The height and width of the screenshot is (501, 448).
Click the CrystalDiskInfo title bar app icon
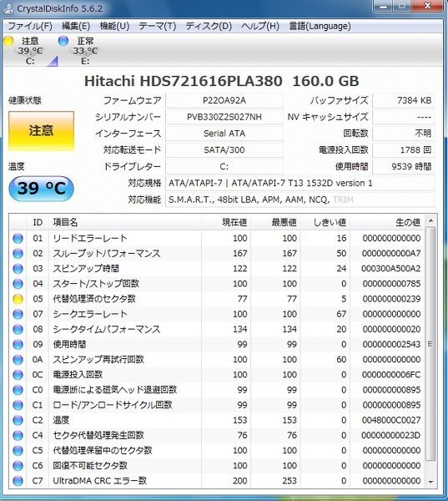click(8, 8)
